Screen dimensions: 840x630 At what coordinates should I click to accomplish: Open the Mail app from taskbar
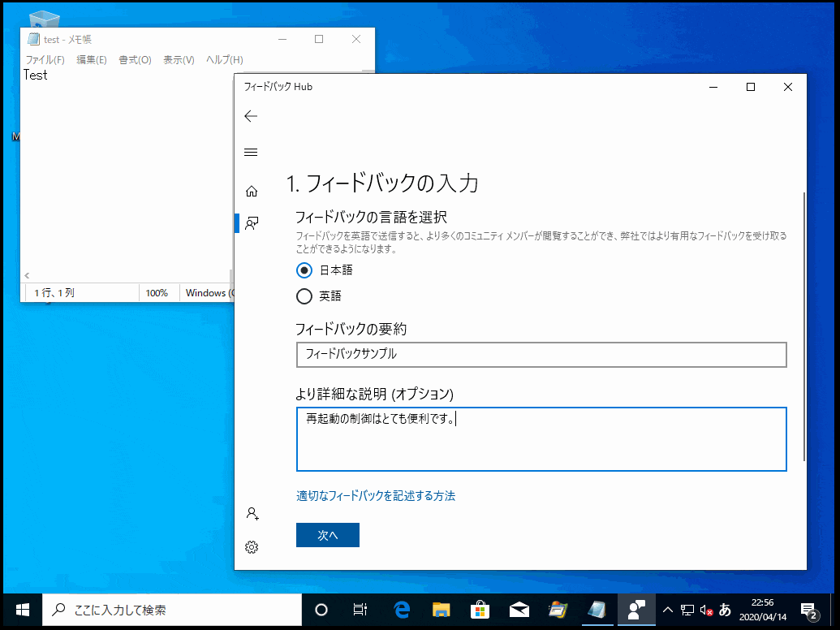[x=519, y=610]
